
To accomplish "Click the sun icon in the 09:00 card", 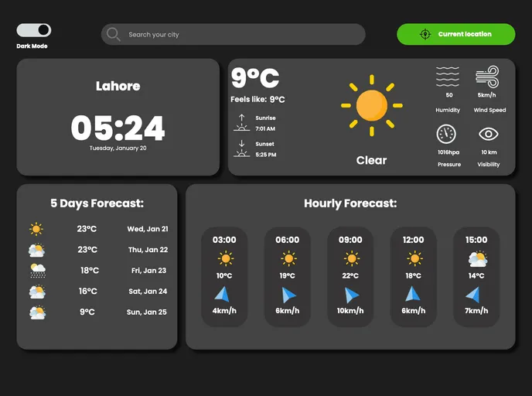I will tap(351, 258).
